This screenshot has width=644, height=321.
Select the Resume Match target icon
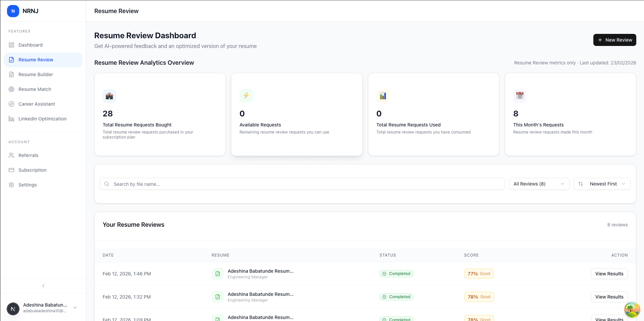(x=11, y=89)
